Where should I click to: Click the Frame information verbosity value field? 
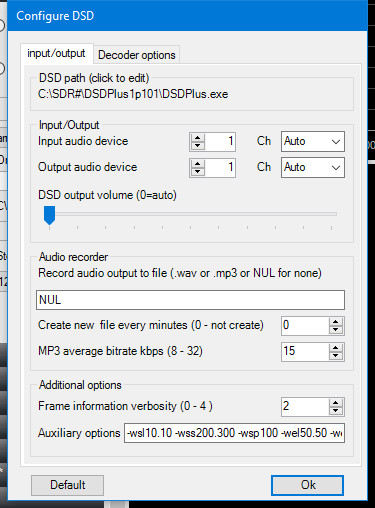tap(305, 407)
